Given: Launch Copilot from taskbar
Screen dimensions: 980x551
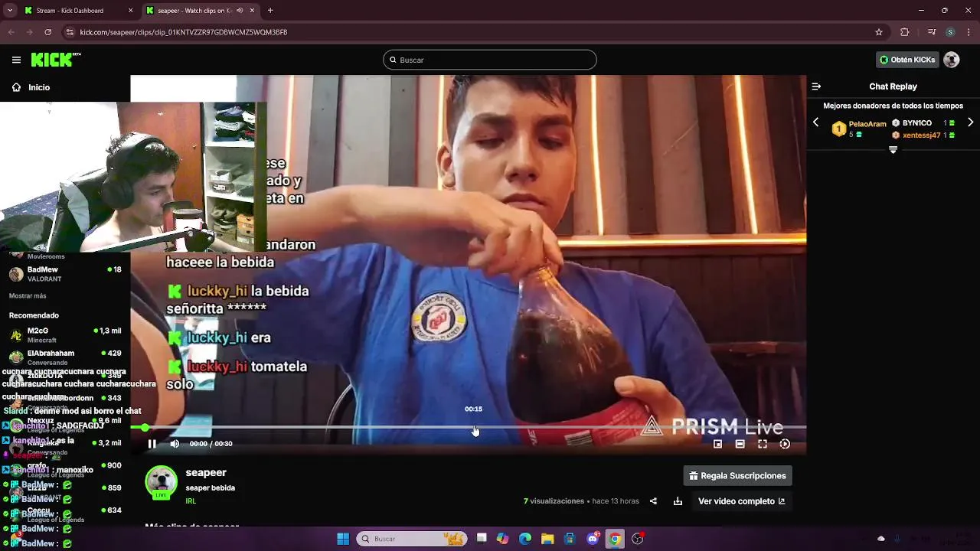Looking at the screenshot, I should point(502,539).
